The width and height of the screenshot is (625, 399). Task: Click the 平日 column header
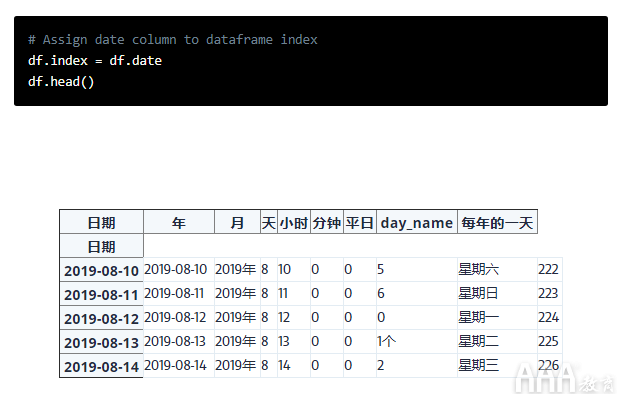tap(360, 222)
